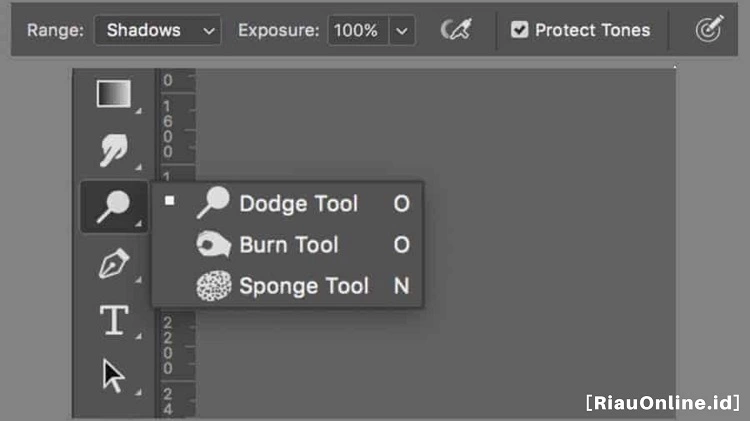This screenshot has width=750, height=421.
Task: Open the Range Shadows dropdown
Action: [x=158, y=30]
